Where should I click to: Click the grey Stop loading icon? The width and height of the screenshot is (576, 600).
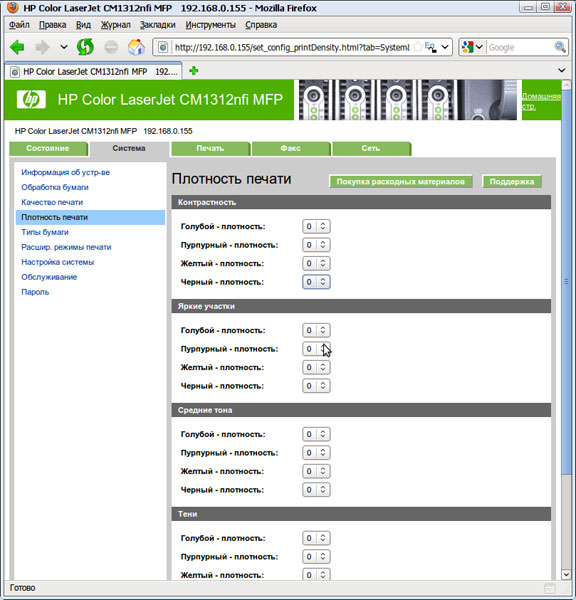[111, 47]
